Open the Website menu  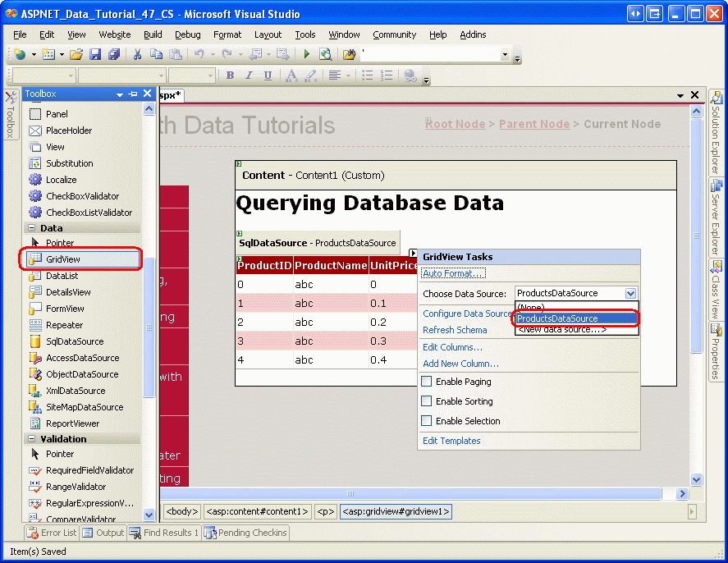point(115,34)
